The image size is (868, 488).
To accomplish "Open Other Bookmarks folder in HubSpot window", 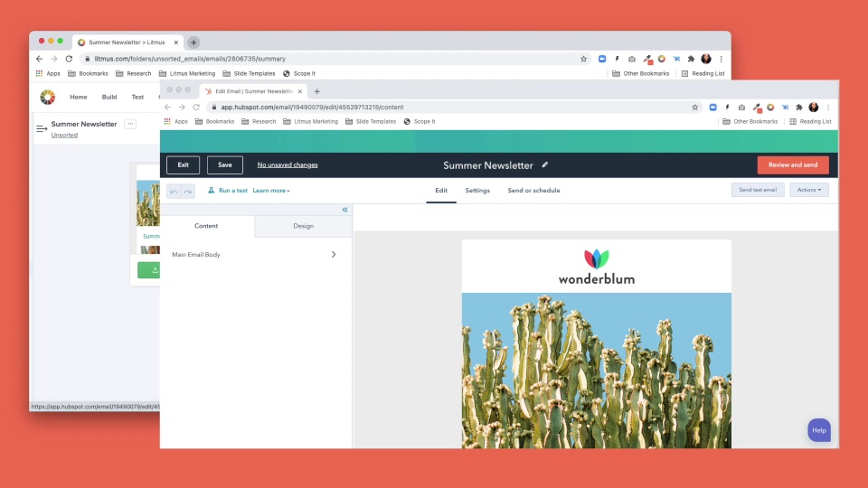I will (x=750, y=122).
